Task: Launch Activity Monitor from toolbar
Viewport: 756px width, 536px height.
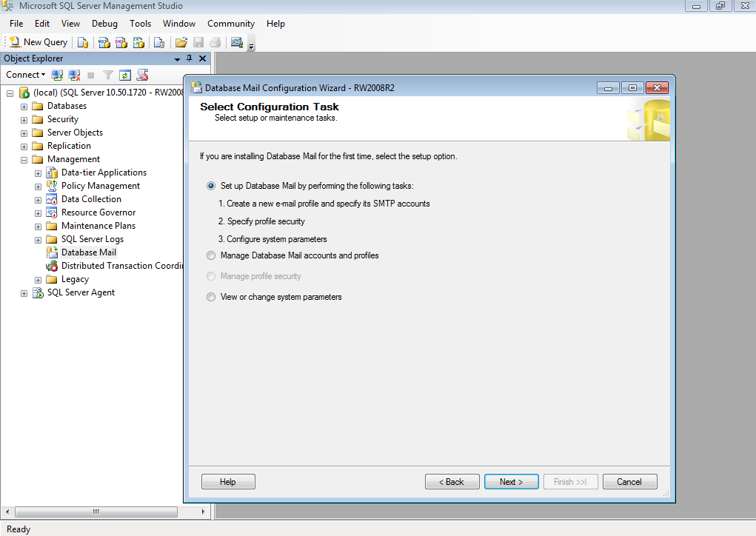Action: point(237,42)
